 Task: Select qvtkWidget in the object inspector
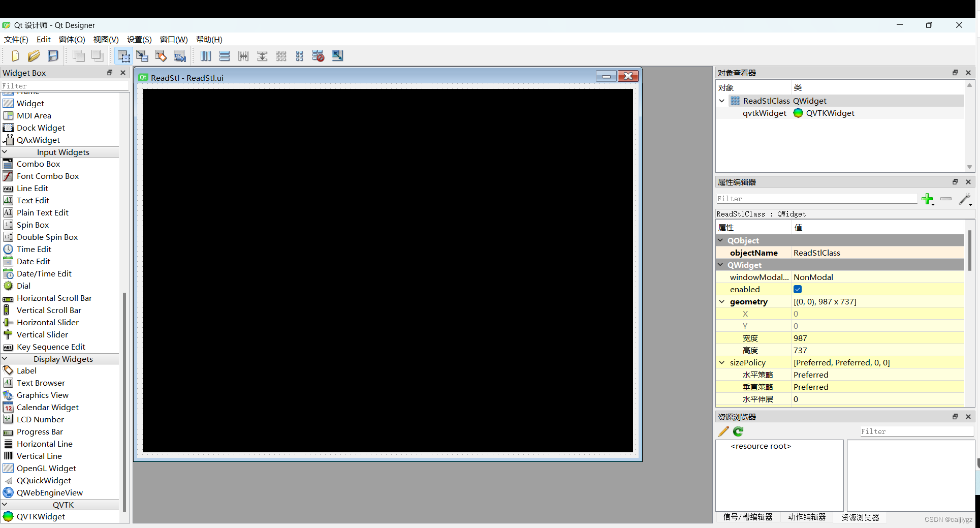[x=764, y=113]
